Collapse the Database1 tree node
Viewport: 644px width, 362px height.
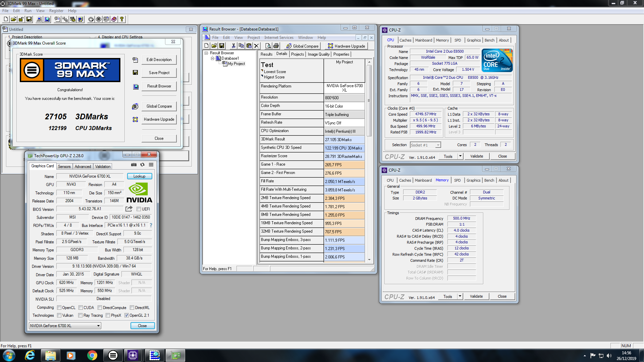(212, 58)
